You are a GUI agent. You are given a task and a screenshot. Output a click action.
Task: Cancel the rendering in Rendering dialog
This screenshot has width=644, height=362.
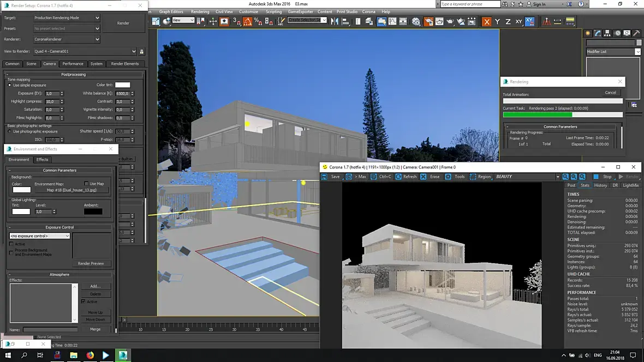click(610, 93)
